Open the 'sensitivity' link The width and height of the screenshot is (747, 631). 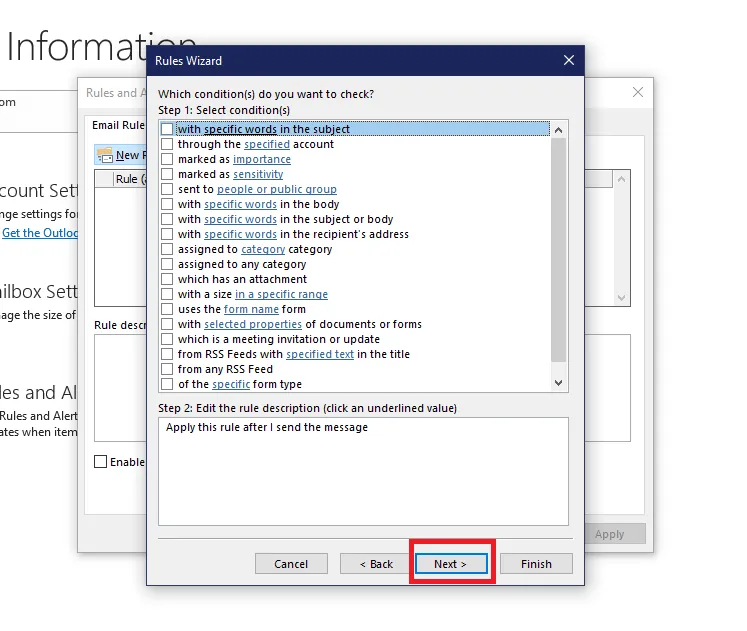(258, 174)
